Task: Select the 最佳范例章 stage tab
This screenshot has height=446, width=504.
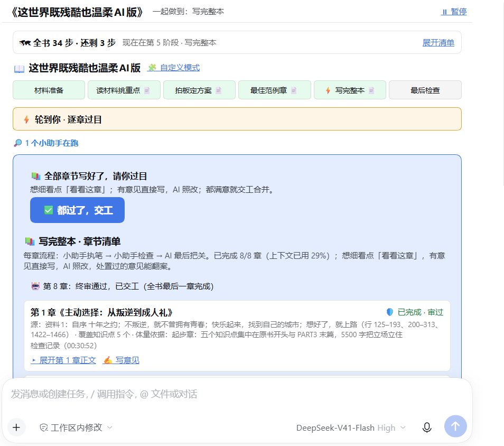Action: [275, 90]
